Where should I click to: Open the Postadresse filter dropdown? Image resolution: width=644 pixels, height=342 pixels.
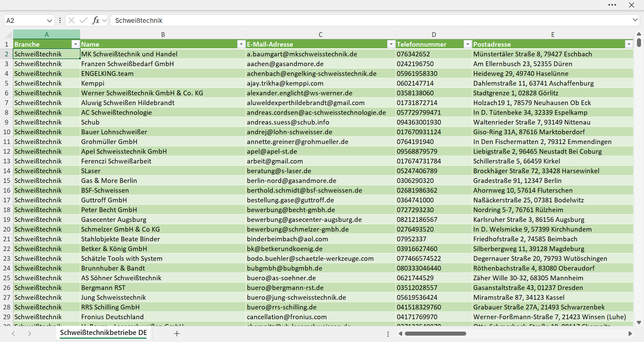(629, 44)
